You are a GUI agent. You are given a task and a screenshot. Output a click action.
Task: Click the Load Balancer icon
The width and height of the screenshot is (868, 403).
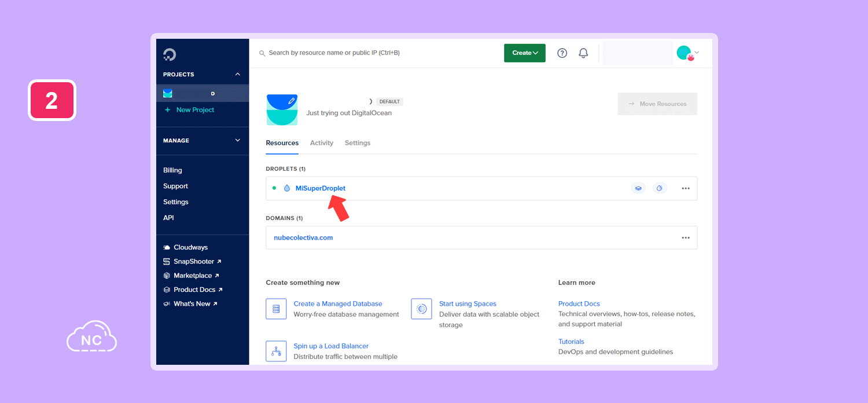[276, 351]
